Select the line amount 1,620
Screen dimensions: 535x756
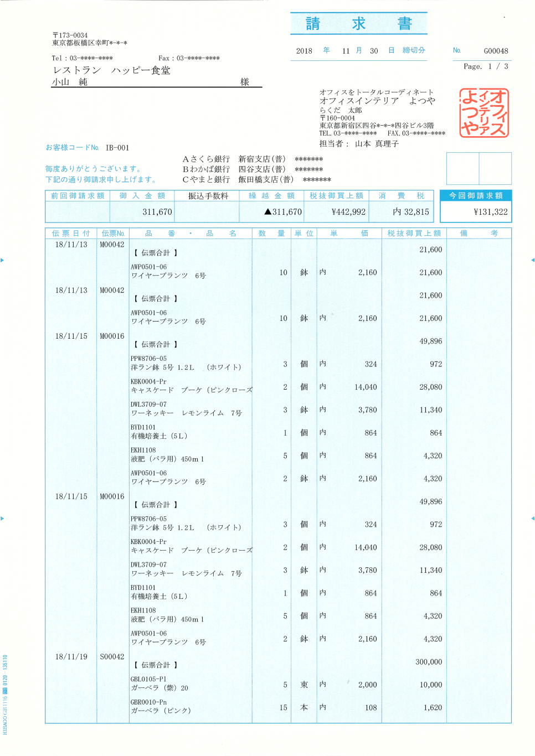coord(433,707)
